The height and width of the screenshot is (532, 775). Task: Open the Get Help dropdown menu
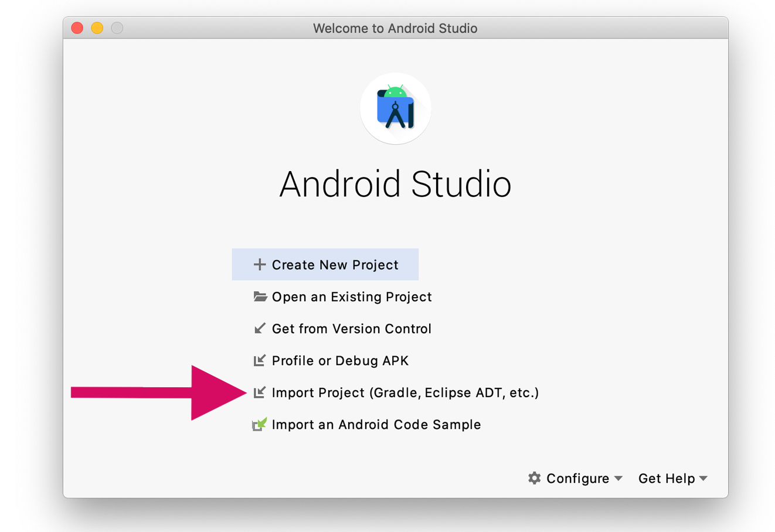[673, 478]
